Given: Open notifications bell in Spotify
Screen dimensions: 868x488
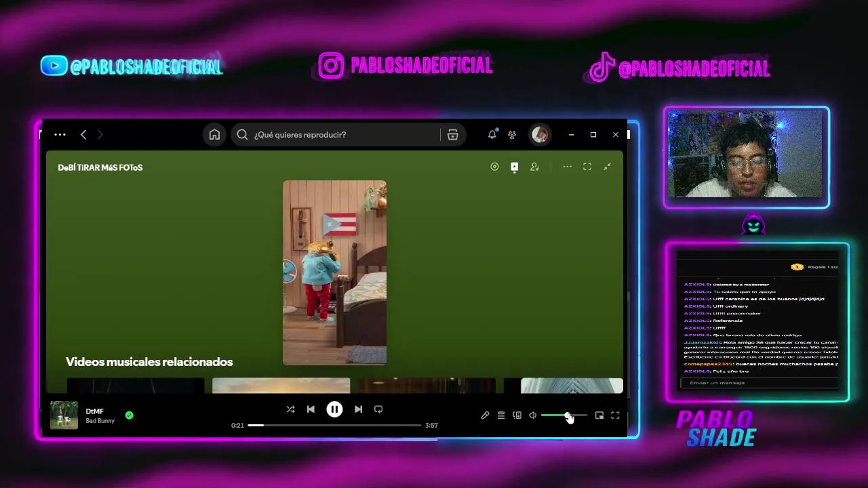Looking at the screenshot, I should 492,135.
